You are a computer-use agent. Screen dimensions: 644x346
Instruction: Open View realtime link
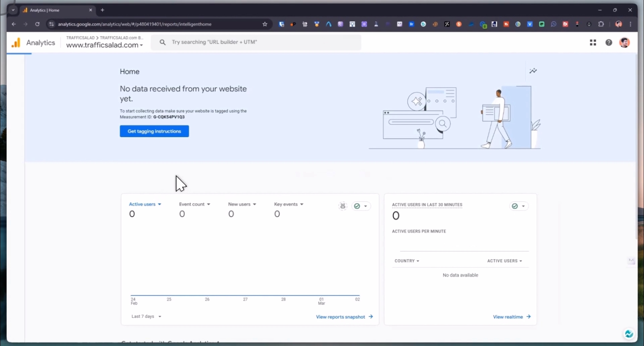point(512,317)
